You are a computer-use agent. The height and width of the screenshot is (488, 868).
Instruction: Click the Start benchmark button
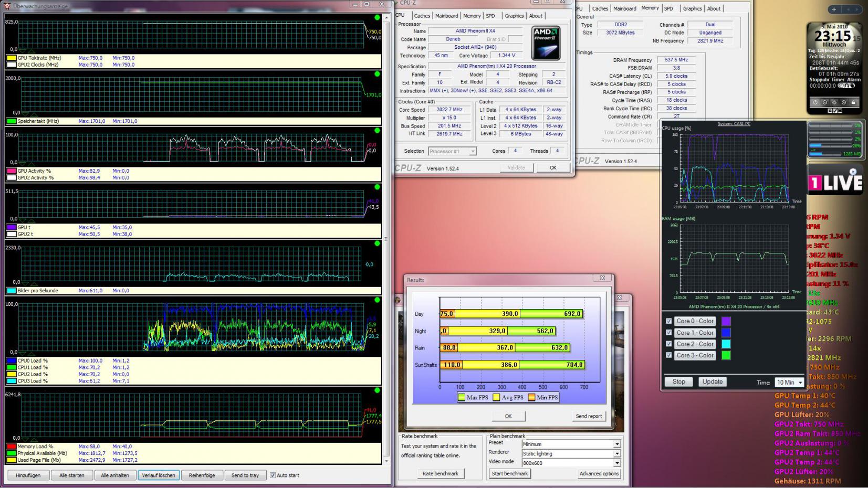tap(509, 473)
